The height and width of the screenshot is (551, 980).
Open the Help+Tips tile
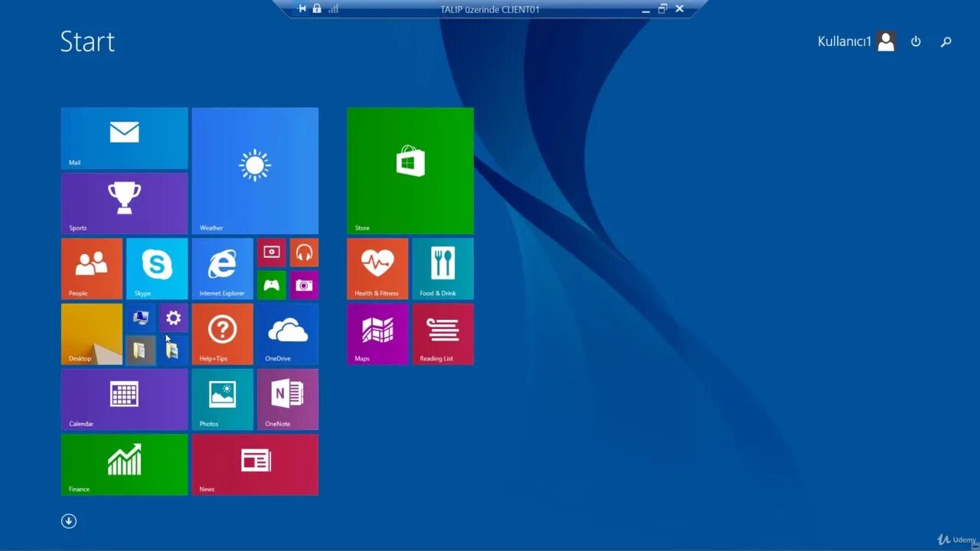[222, 334]
